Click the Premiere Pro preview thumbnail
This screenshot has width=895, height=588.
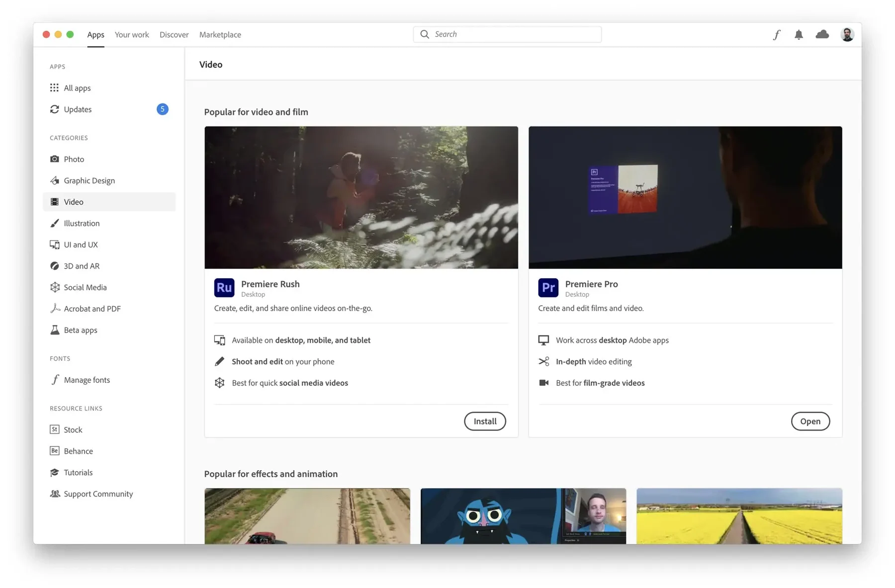pyautogui.click(x=685, y=197)
